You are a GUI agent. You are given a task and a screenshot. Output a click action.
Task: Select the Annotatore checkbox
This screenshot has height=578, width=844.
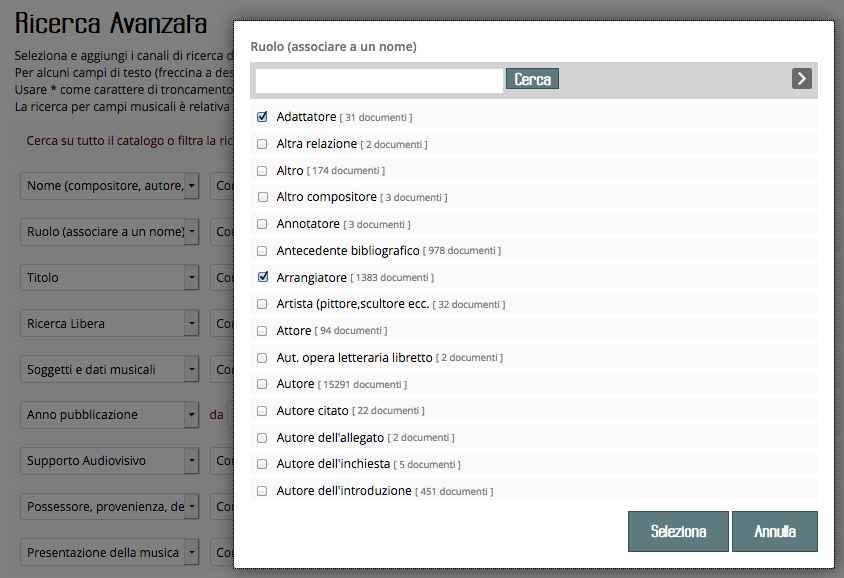[262, 224]
